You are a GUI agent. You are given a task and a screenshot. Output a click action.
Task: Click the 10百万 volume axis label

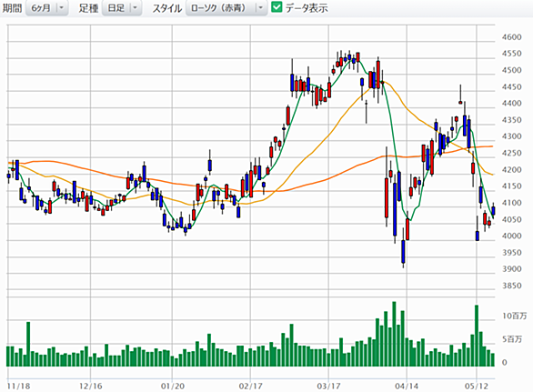514,316
